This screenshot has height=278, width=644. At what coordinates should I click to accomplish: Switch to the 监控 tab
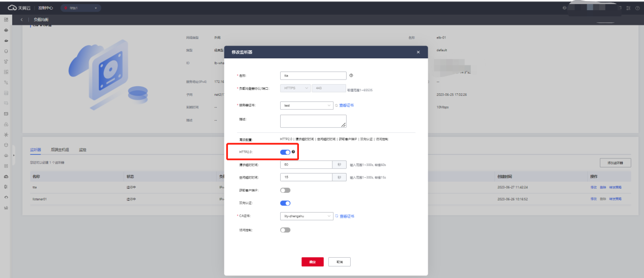83,150
